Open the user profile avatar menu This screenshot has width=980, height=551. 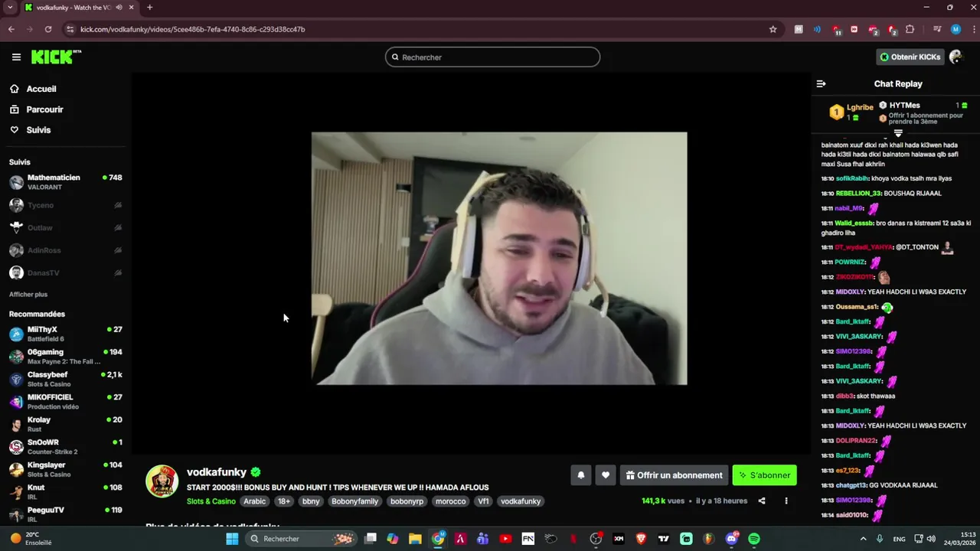955,57
